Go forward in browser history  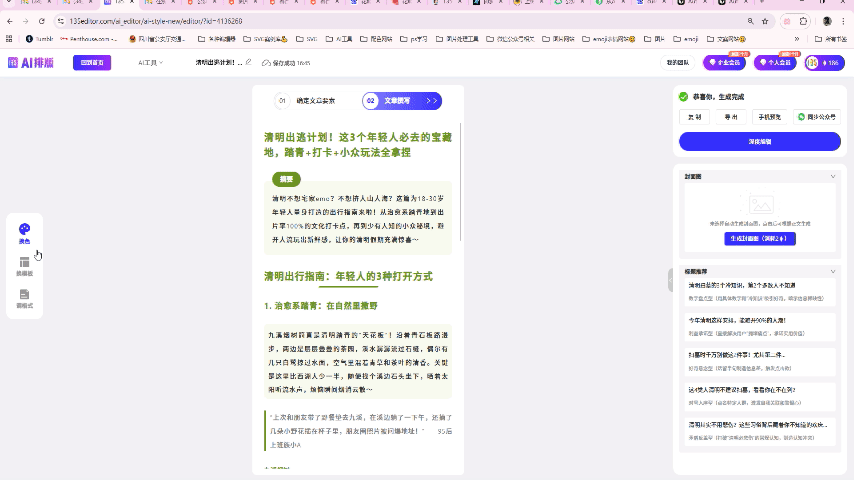26,21
